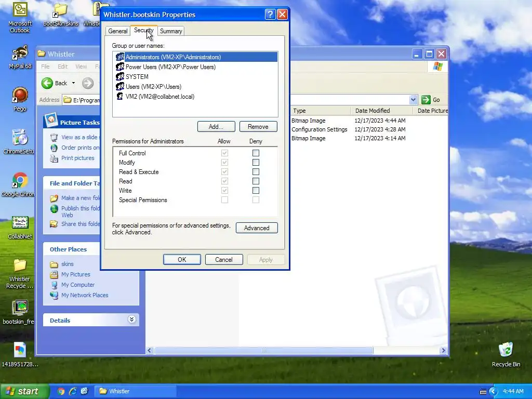Expand the Details panel chevron
The image size is (532, 399).
pos(131,320)
